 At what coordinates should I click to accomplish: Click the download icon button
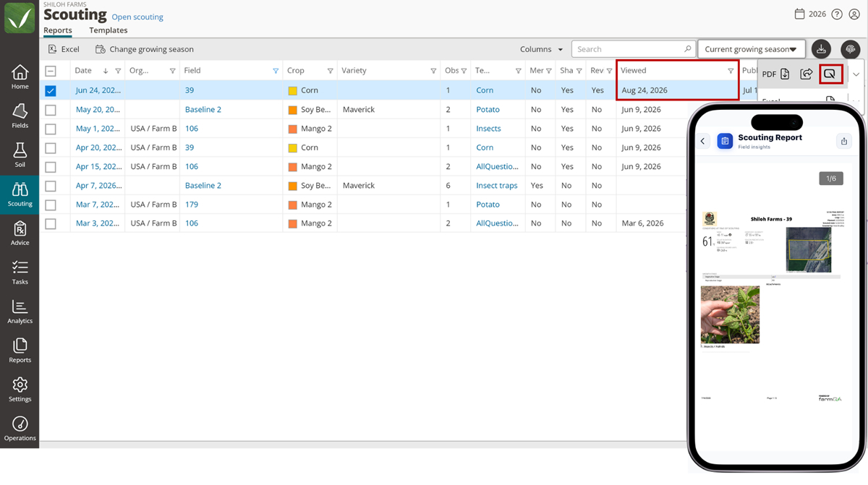click(821, 49)
